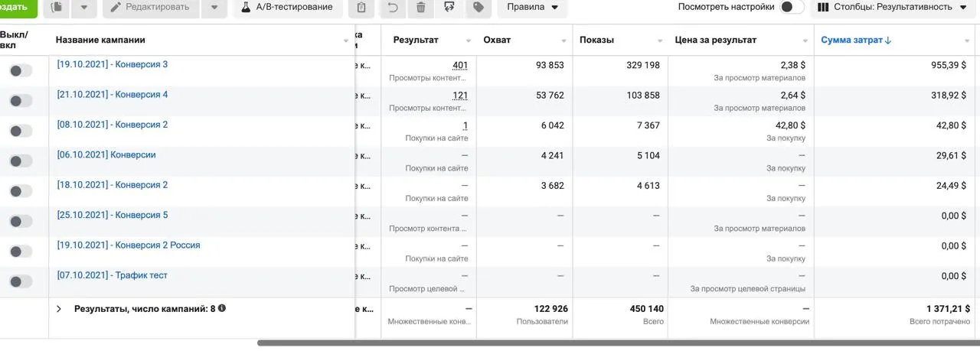980x354 pixels.
Task: Click the horizontal scrollbar at the bottom
Action: pyautogui.click(x=618, y=343)
